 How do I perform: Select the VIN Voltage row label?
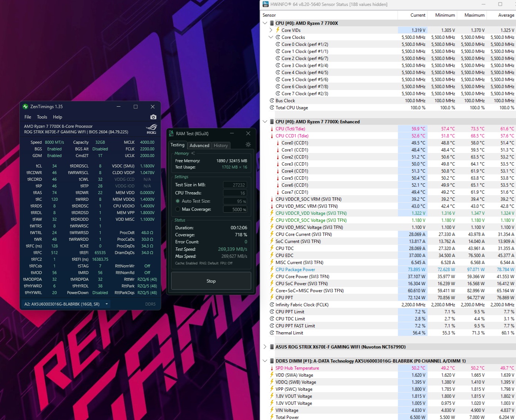click(287, 410)
